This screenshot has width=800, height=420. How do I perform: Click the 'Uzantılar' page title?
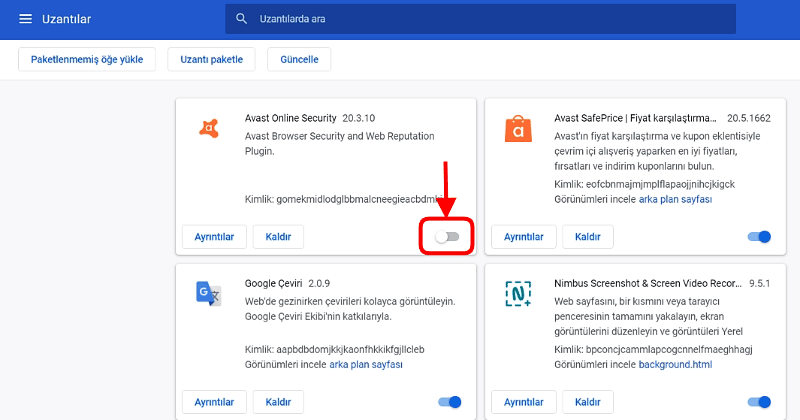(66, 19)
